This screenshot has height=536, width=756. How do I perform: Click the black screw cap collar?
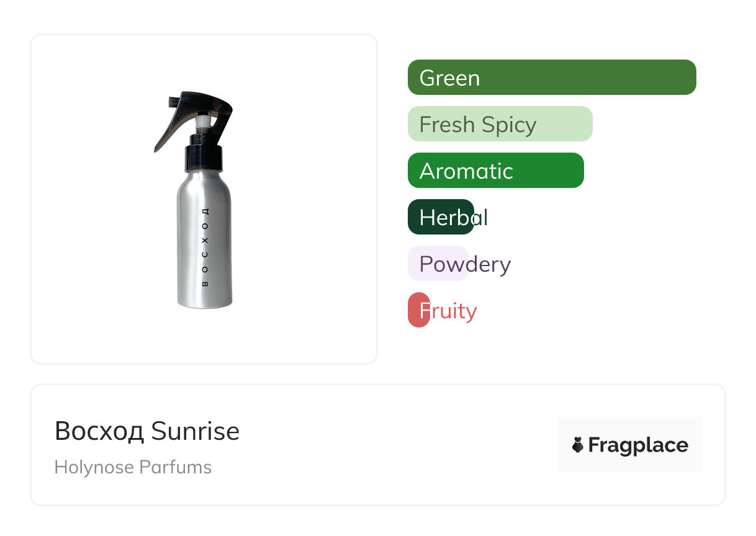(x=205, y=158)
